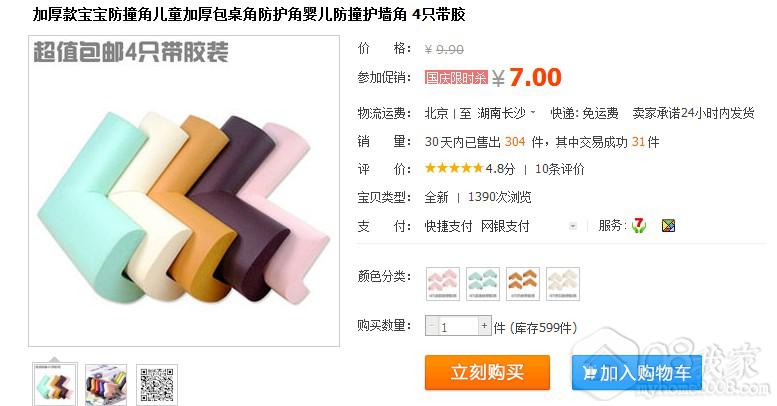Select the second product photo thumbnail

(106, 385)
